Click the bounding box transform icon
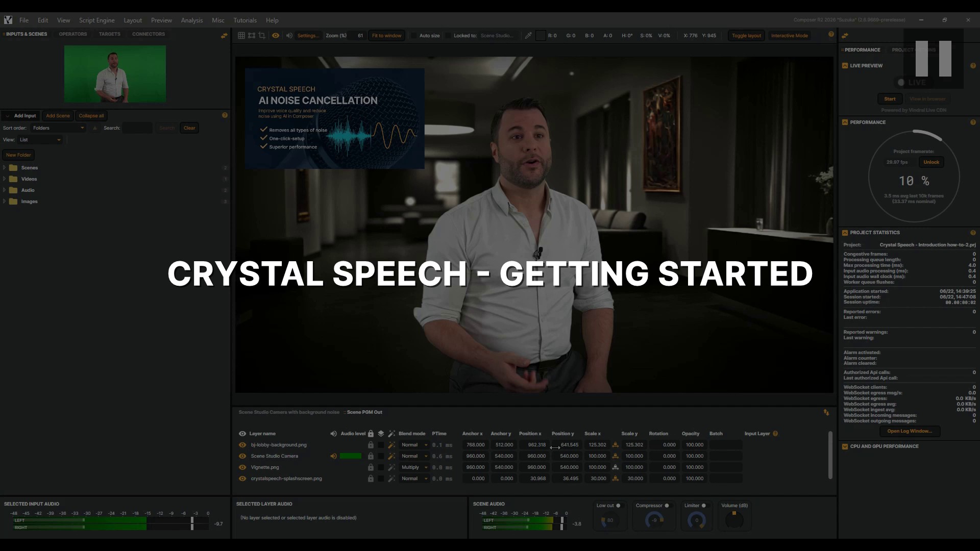The image size is (980, 551). click(252, 36)
